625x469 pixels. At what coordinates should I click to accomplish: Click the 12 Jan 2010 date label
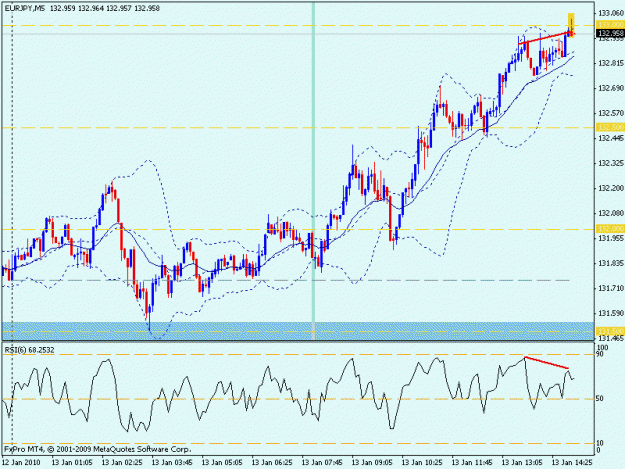[x=21, y=462]
